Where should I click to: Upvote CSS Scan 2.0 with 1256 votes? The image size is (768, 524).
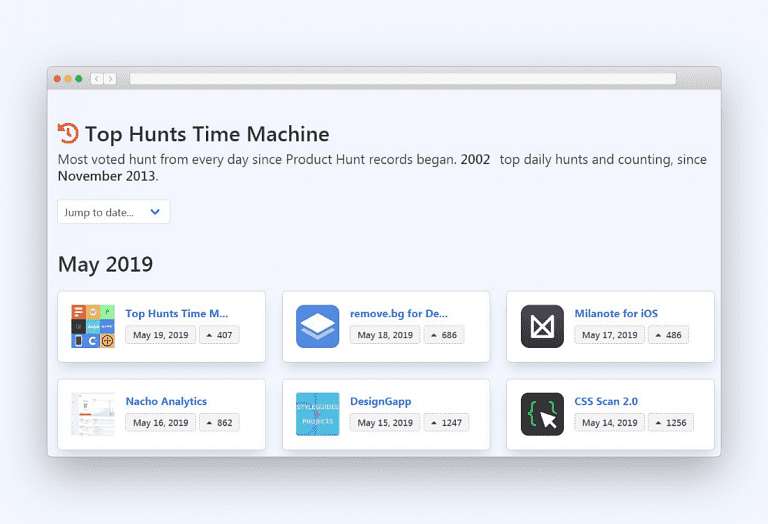coord(670,423)
